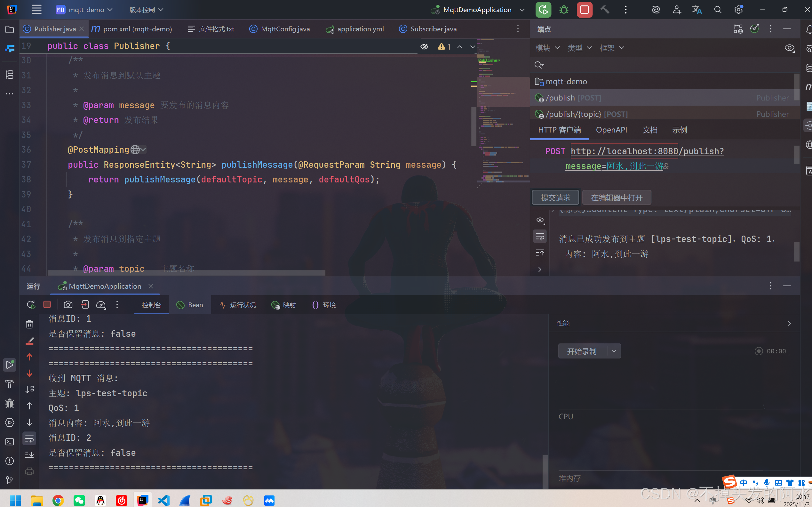The width and height of the screenshot is (812, 507).
Task: Open the search magnifier in title bar
Action: 718,10
